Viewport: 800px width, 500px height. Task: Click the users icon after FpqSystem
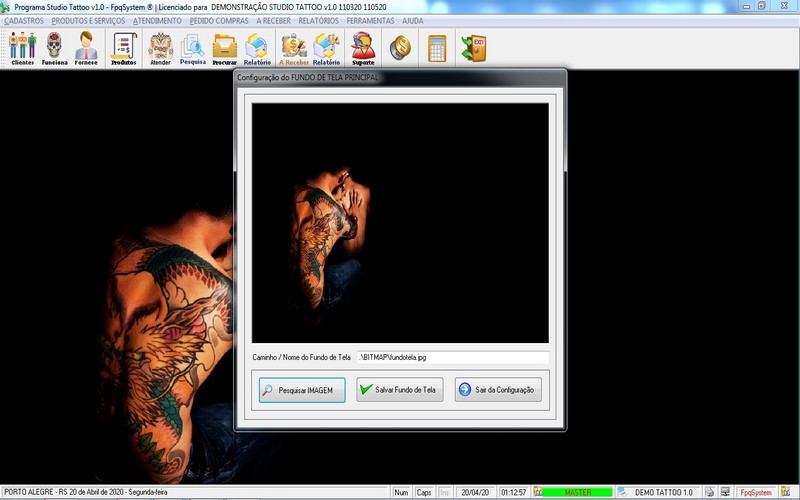[785, 492]
